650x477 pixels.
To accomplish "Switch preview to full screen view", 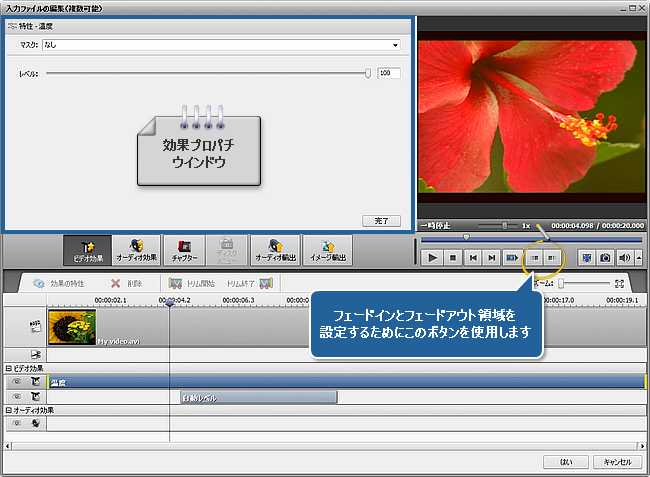I will point(587,257).
